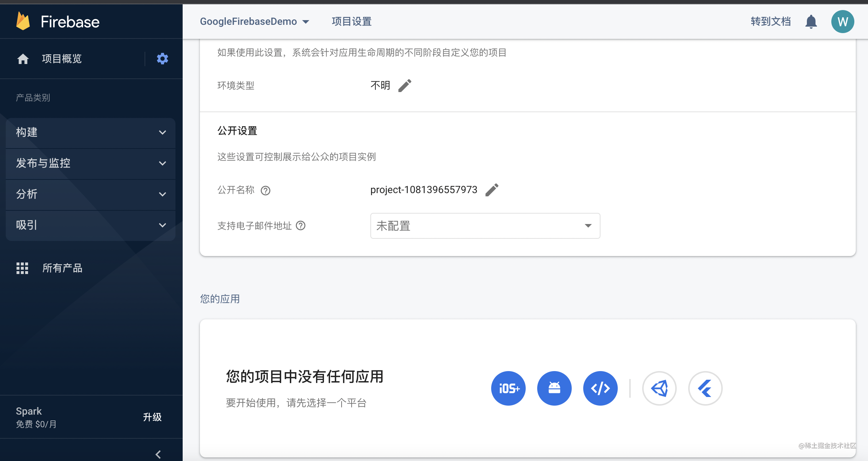Open the 所有产品 grid icon
Image resolution: width=868 pixels, height=461 pixels.
pyautogui.click(x=22, y=268)
